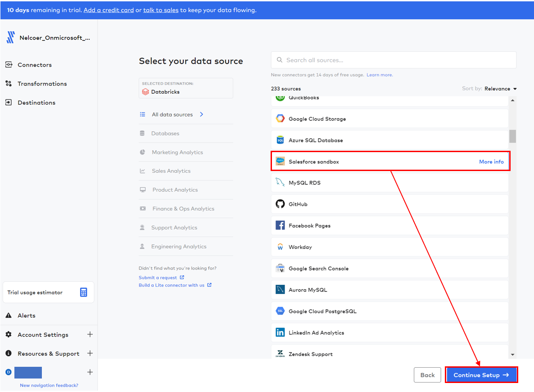
Task: Click the Azure SQL Database icon
Action: click(280, 140)
